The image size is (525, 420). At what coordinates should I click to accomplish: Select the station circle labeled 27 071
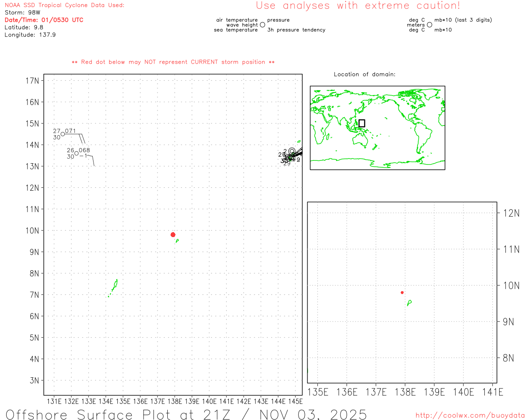click(63, 134)
